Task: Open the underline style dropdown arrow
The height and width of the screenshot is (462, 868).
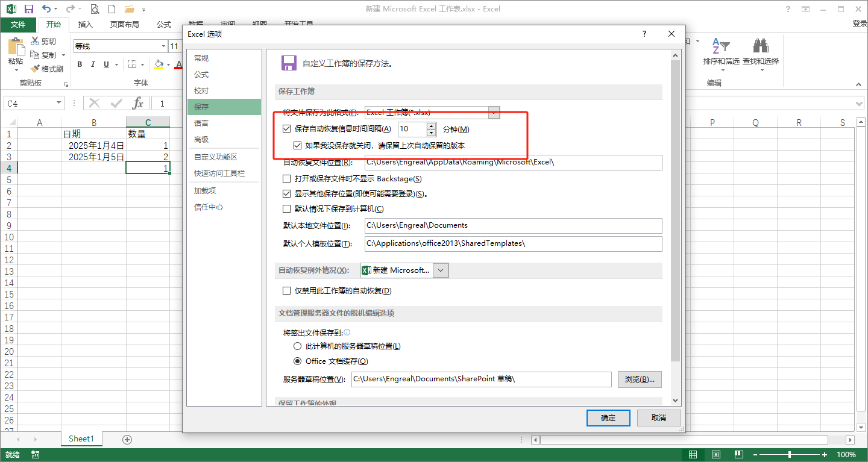Action: (117, 64)
